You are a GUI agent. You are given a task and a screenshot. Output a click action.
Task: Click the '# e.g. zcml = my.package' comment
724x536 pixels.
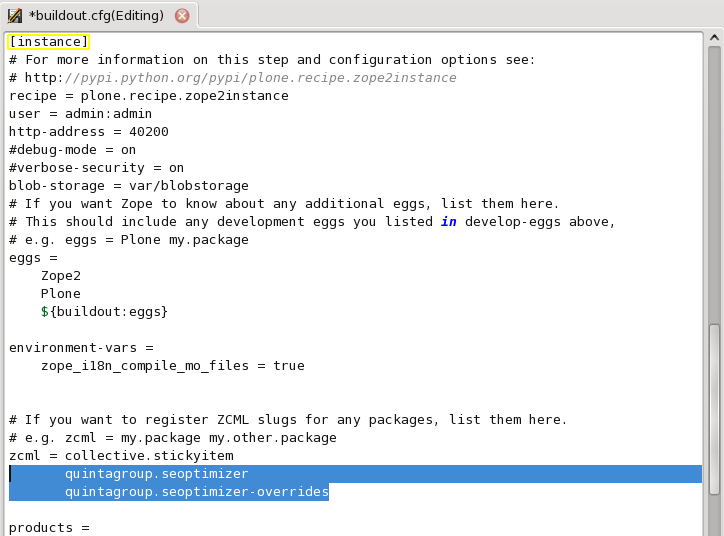click(173, 438)
